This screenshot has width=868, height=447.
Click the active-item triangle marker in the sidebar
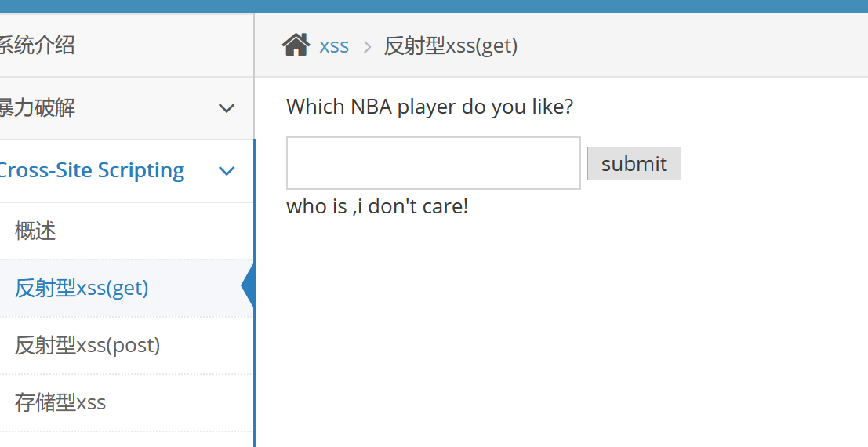(x=248, y=288)
